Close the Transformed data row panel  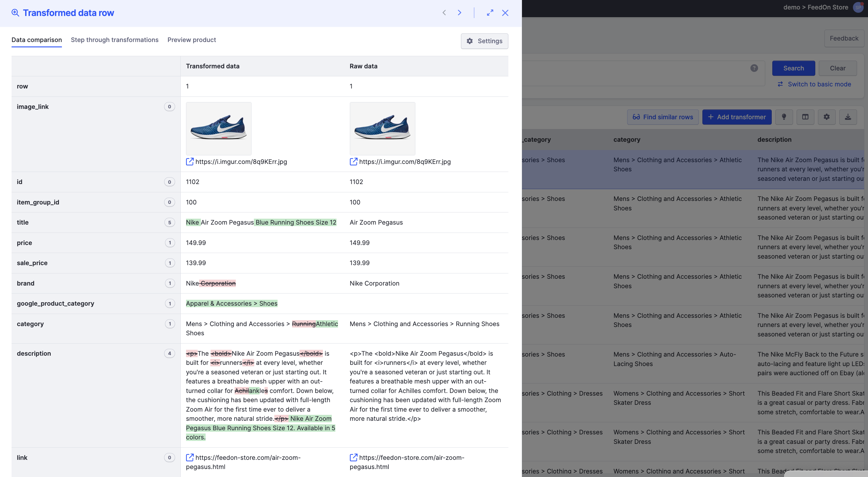point(505,13)
